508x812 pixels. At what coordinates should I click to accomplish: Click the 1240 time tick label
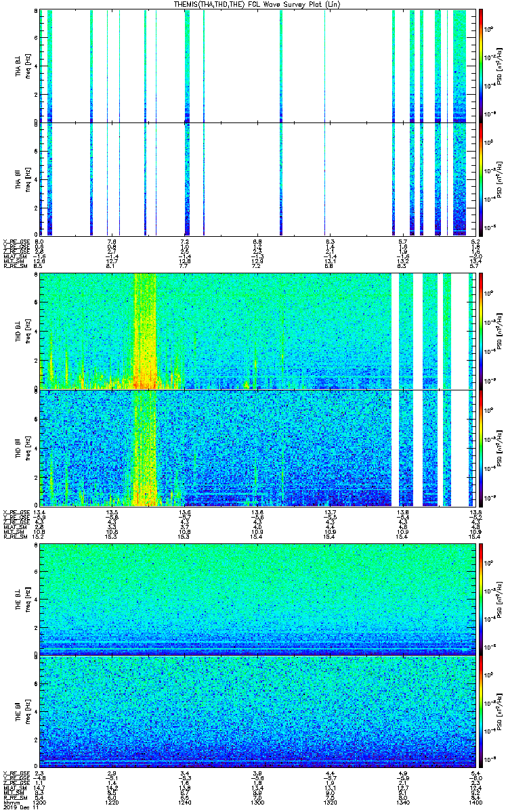184,801
